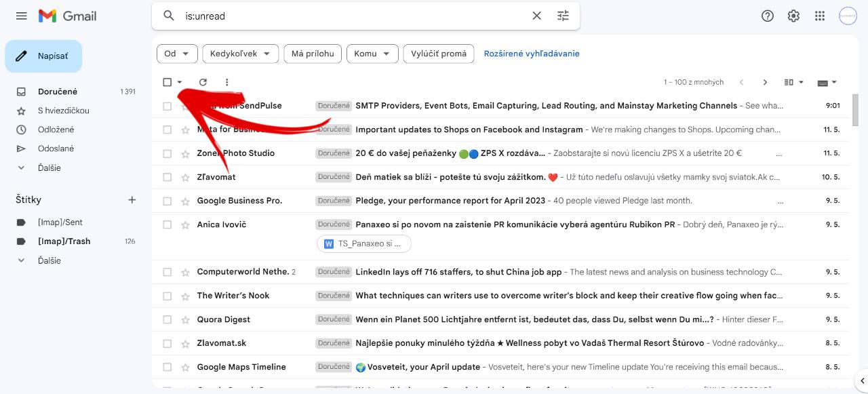Open Settings gear icon

[x=793, y=16]
